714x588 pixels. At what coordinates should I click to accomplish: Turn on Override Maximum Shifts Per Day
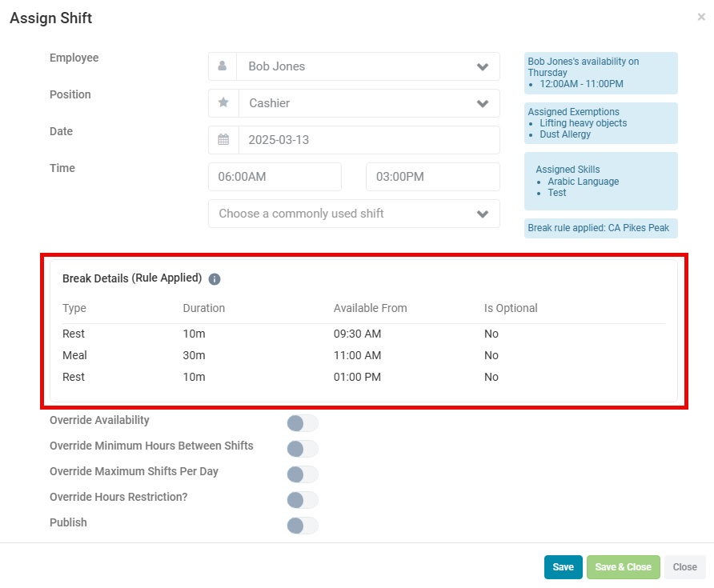point(302,474)
